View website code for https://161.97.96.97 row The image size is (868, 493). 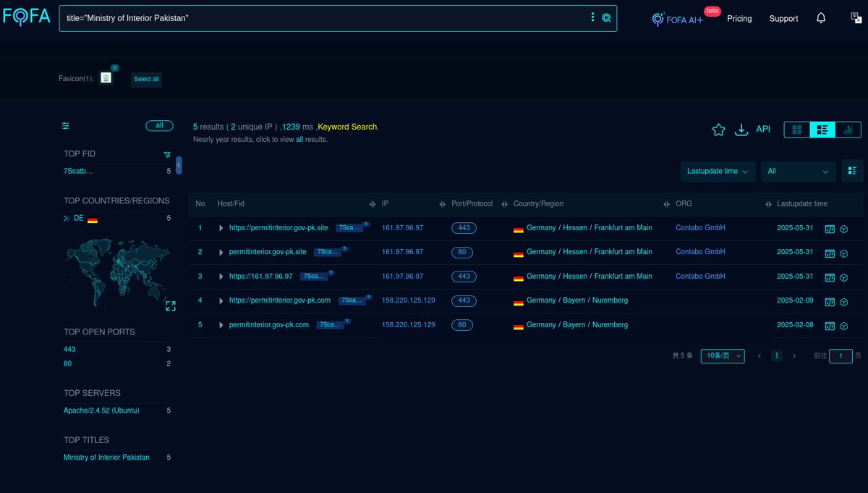[x=830, y=277]
